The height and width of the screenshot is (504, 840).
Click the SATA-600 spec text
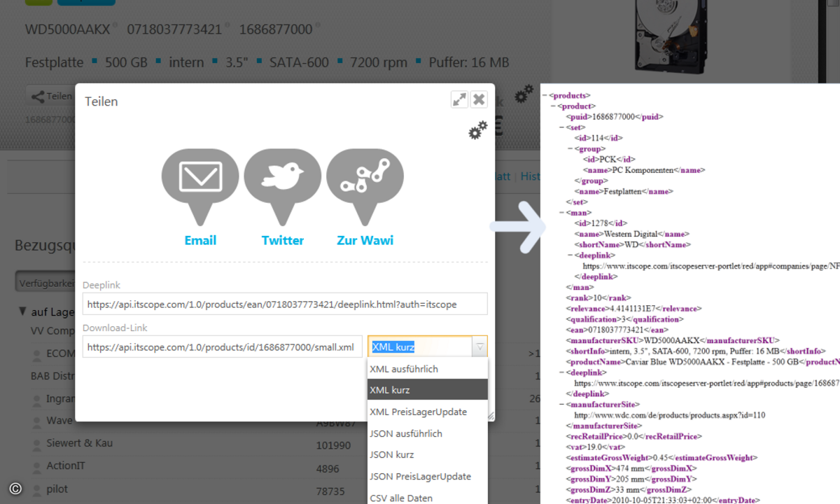[x=299, y=62]
